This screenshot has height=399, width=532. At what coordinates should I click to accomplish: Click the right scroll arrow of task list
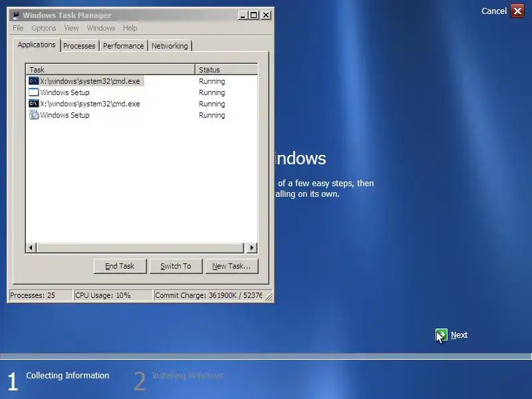click(251, 247)
